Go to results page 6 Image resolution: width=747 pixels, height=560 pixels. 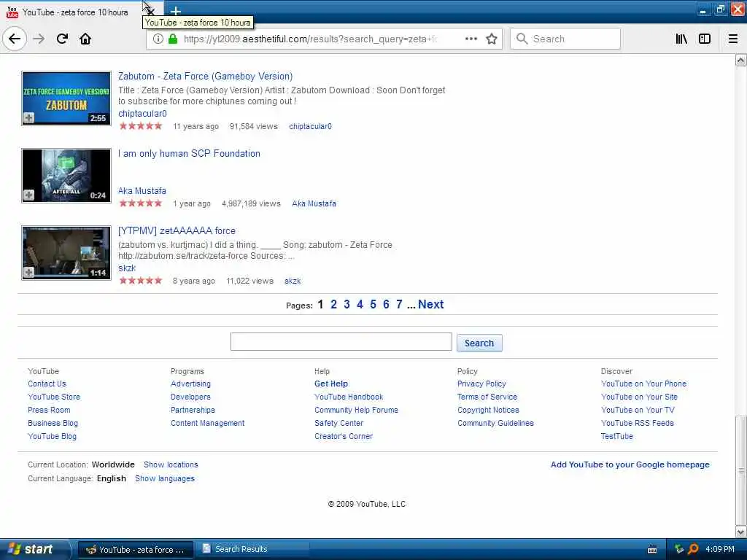point(386,304)
